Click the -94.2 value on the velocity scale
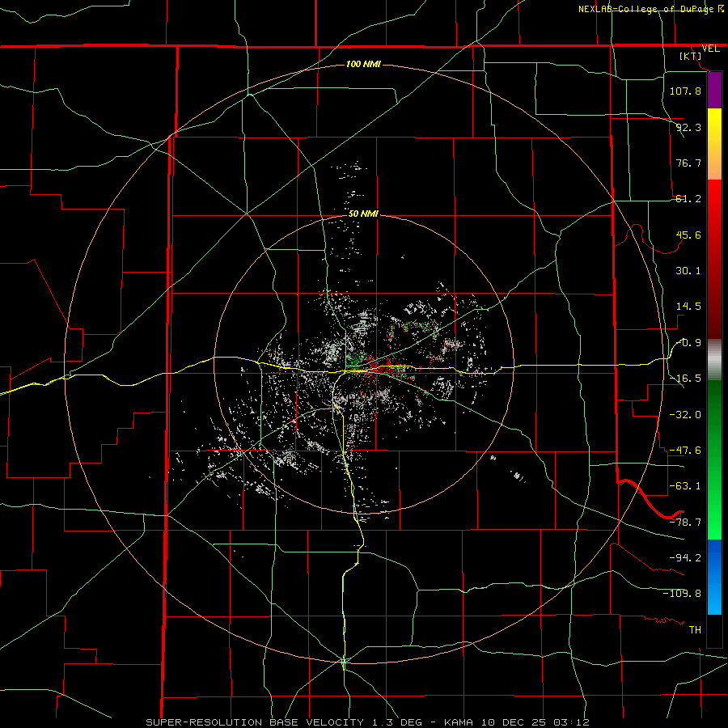The image size is (728, 728). coord(685,558)
